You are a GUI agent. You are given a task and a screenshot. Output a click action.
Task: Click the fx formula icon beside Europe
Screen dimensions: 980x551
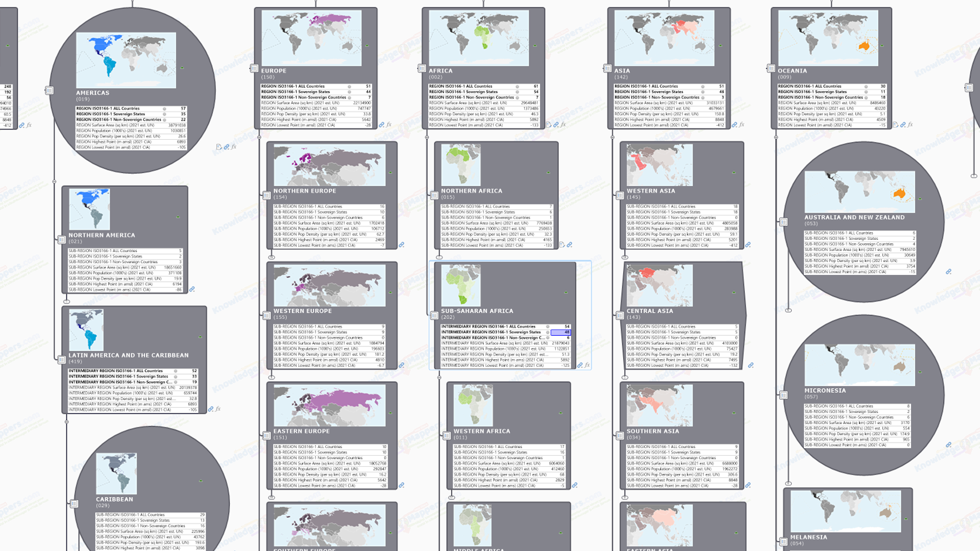point(389,124)
